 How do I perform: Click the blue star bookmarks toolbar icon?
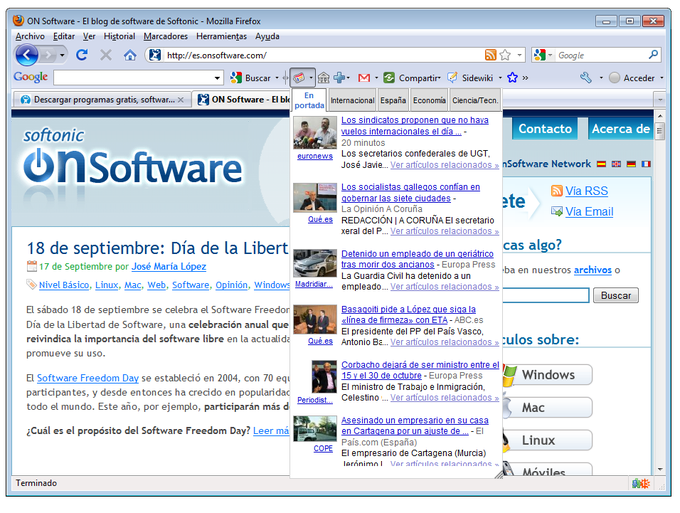point(513,78)
